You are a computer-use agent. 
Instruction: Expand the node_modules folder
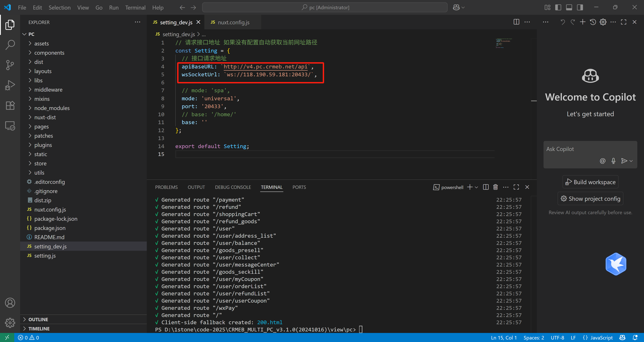click(30, 108)
